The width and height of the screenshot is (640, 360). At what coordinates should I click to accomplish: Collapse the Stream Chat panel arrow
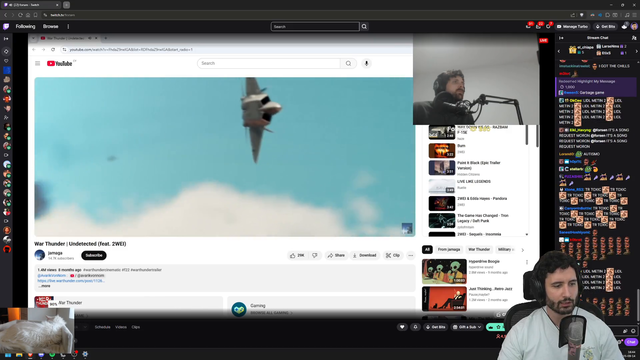point(561,38)
